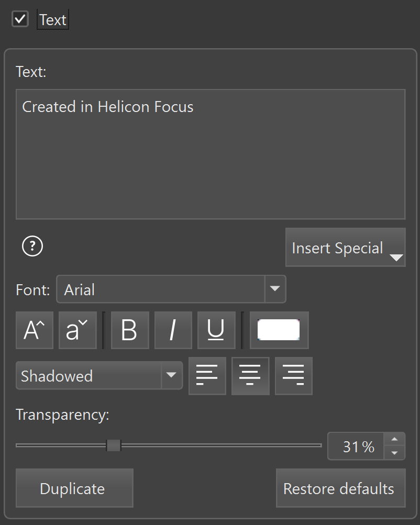Open the Font dropdown showing Arial
This screenshot has height=525, width=420.
[275, 289]
